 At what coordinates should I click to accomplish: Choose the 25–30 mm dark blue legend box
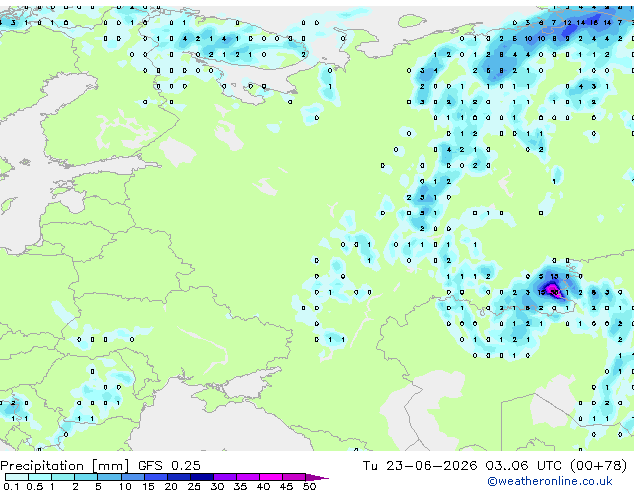click(x=202, y=477)
